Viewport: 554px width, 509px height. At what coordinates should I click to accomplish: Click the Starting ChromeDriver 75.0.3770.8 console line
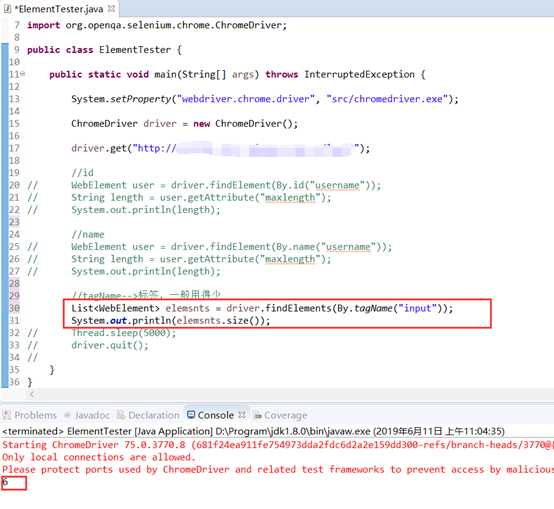coord(278,444)
